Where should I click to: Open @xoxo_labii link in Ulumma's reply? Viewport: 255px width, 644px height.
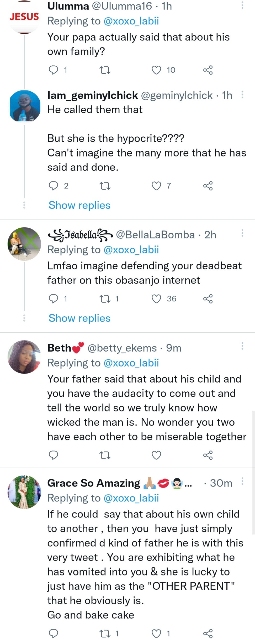pos(131,21)
